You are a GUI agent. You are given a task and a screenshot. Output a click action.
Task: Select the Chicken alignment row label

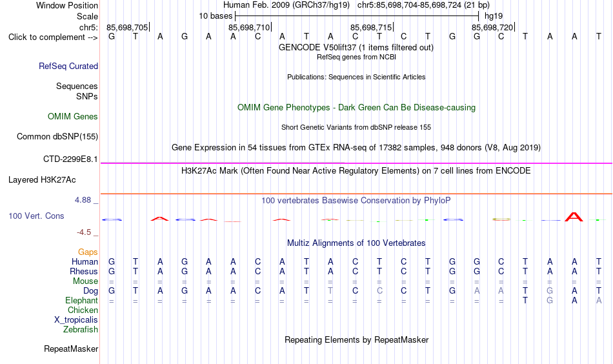(x=83, y=310)
